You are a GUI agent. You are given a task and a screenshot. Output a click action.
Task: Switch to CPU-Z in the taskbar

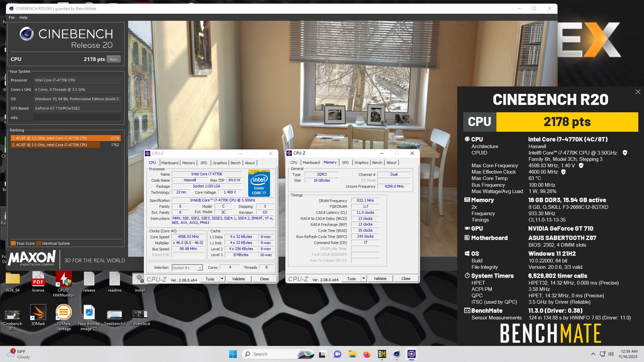click(412, 354)
